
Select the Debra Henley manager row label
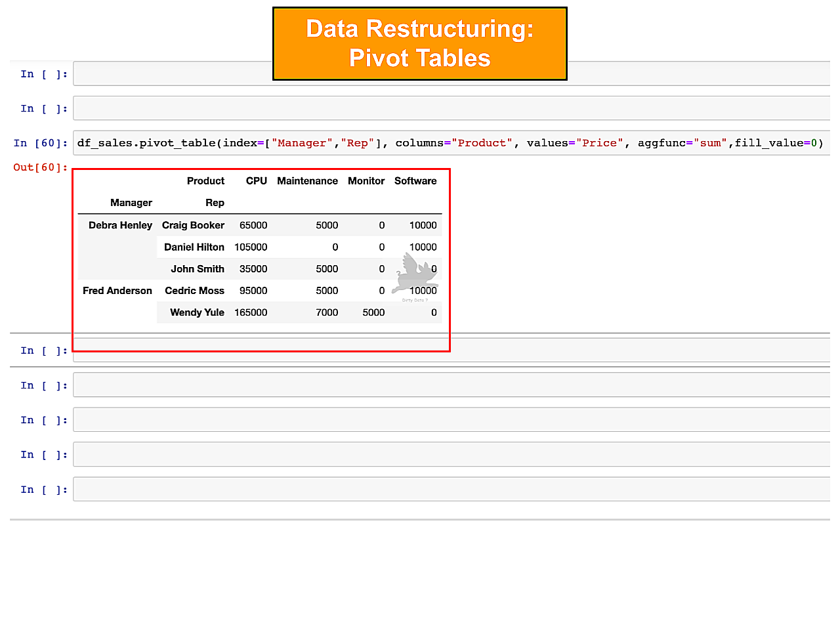click(x=120, y=225)
